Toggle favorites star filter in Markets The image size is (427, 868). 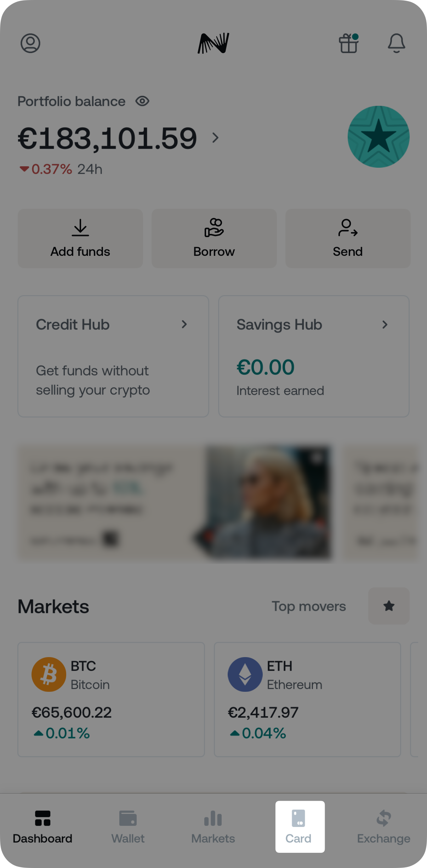[x=389, y=606]
